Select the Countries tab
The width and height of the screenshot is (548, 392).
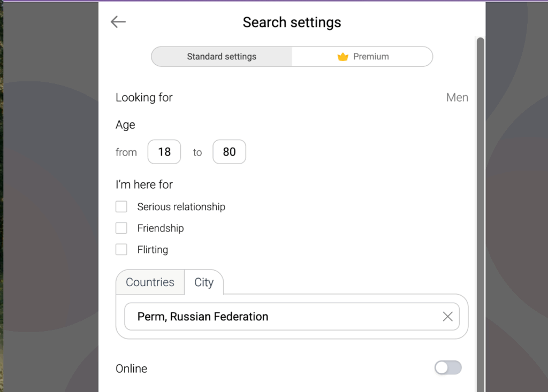point(150,282)
